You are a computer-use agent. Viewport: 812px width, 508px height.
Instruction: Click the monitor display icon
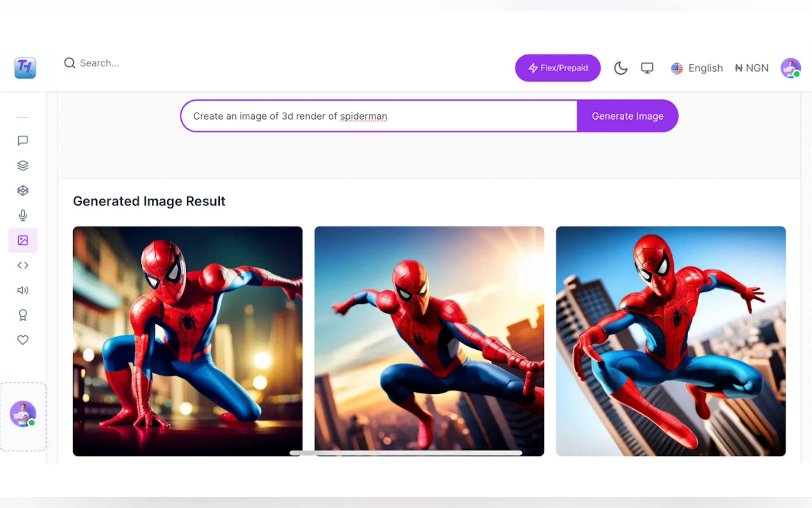(x=647, y=68)
